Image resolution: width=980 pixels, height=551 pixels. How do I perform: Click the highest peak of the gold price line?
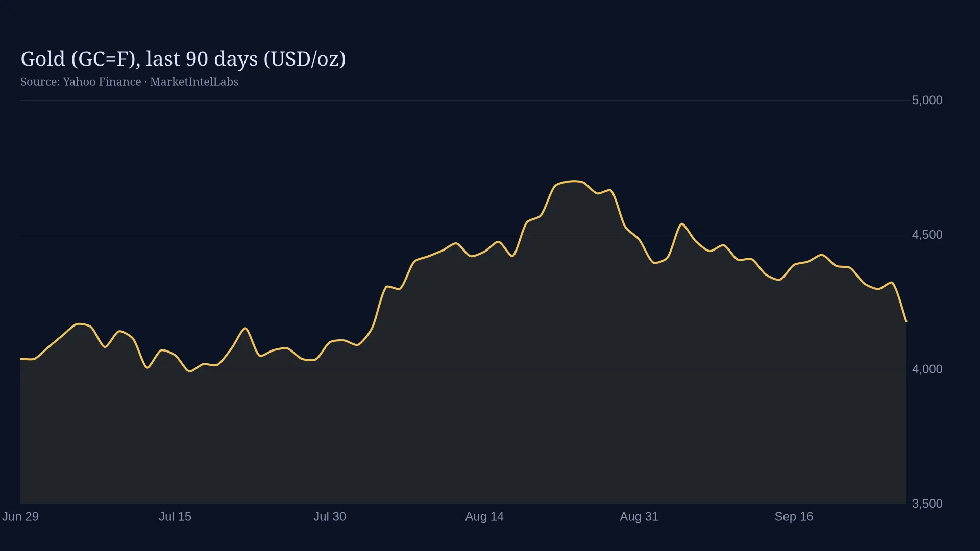pos(575,181)
